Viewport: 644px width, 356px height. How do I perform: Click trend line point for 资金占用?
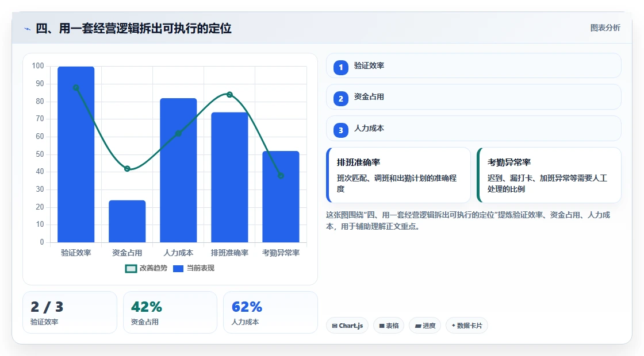click(127, 169)
